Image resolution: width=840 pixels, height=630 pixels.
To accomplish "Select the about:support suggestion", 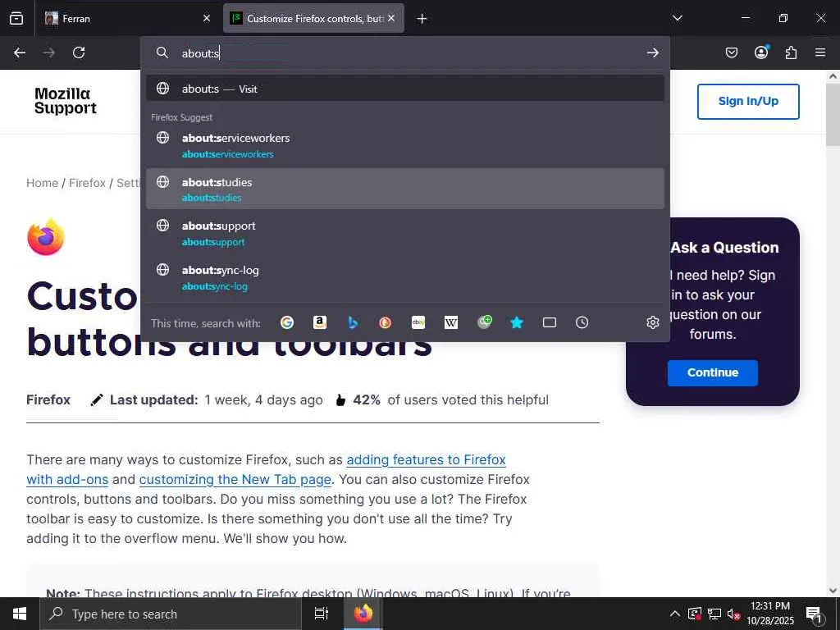I will coord(405,233).
